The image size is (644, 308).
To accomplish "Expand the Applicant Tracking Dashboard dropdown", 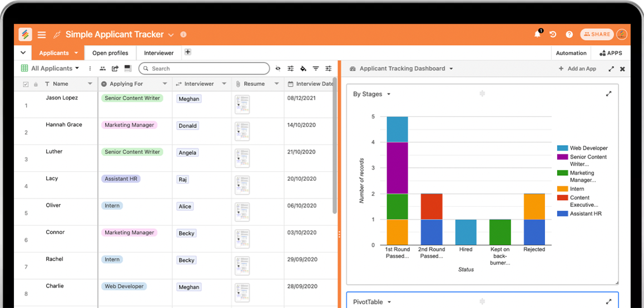I will [451, 69].
